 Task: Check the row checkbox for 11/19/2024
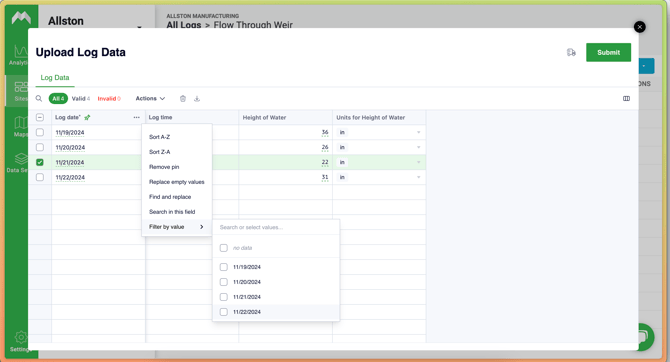40,132
